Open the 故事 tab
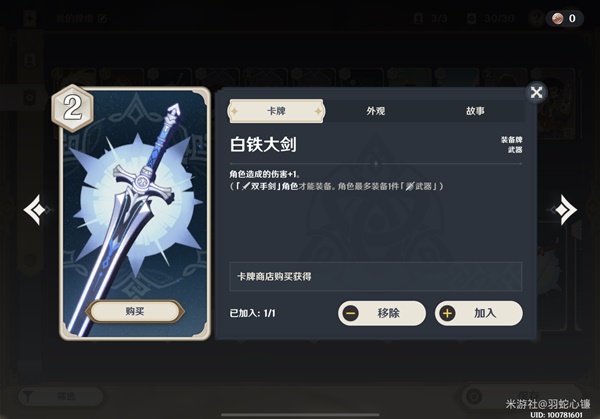The width and height of the screenshot is (600, 419). click(475, 111)
